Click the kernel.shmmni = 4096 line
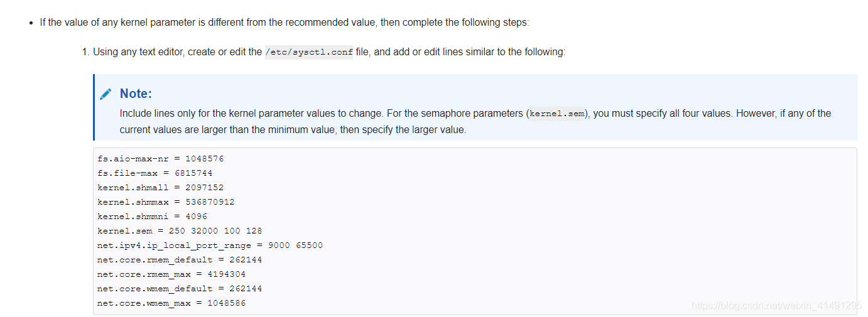The height and width of the screenshot is (317, 868). 152,217
